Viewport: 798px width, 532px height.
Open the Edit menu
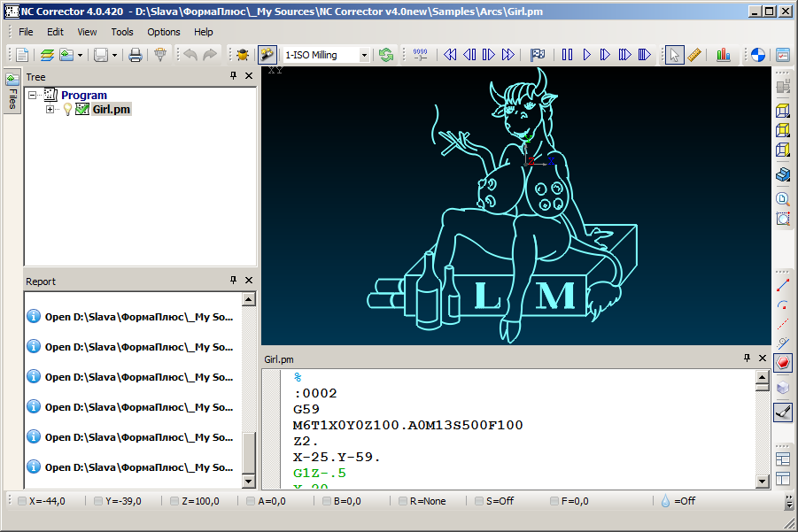click(x=55, y=32)
